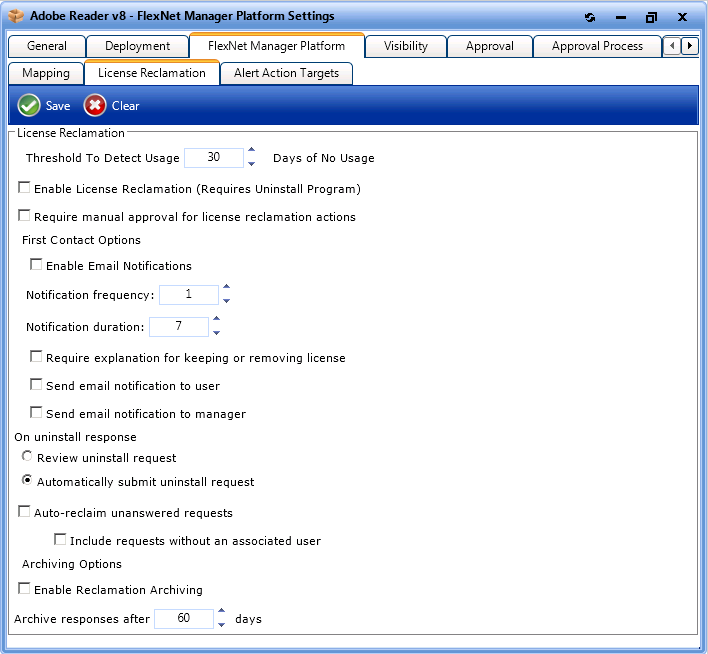Open the Approval Process tab
Screen dimensions: 708x654
coord(597,46)
